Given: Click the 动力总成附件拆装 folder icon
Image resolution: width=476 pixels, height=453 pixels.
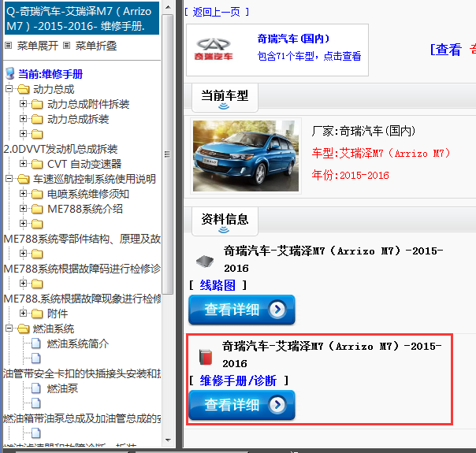Looking at the screenshot, I should [x=37, y=104].
